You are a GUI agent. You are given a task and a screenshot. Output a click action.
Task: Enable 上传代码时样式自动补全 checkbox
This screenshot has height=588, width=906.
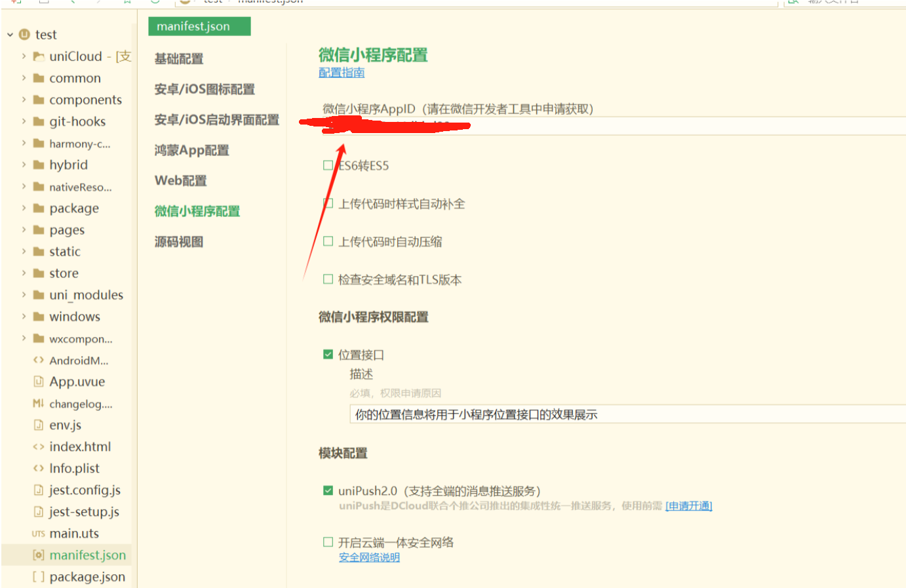[x=328, y=203]
